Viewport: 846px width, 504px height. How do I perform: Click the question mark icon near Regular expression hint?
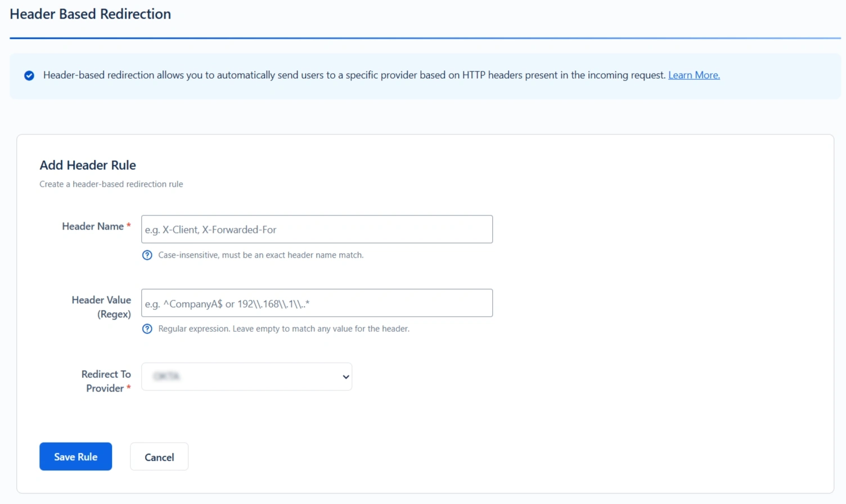click(x=147, y=328)
